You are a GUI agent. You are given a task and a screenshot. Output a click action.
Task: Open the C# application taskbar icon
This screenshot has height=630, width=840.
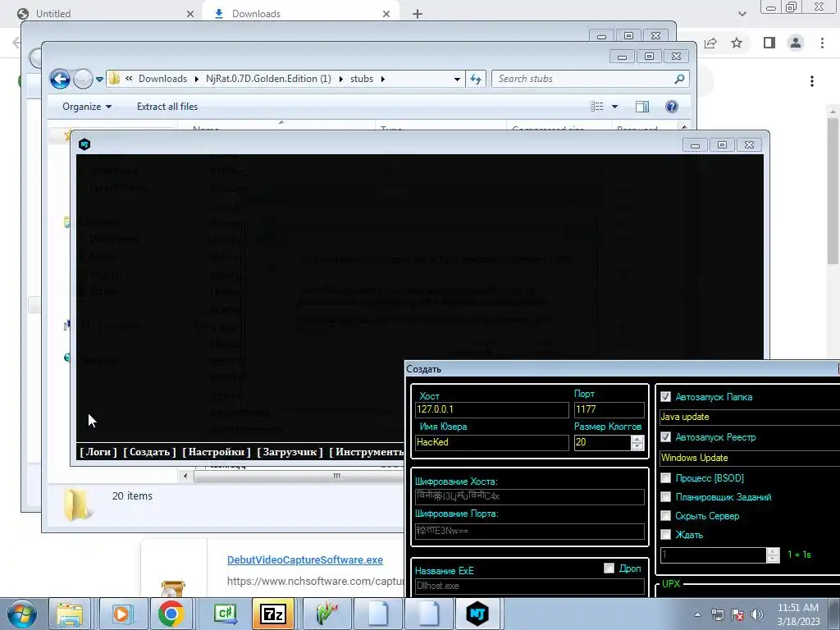point(226,614)
